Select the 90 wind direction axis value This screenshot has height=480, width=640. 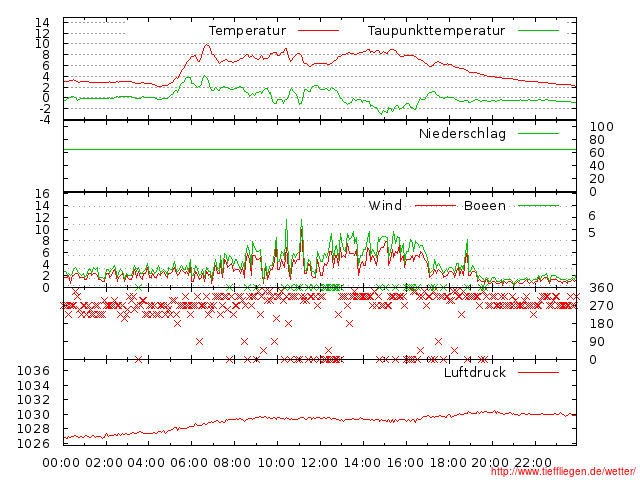(x=597, y=342)
